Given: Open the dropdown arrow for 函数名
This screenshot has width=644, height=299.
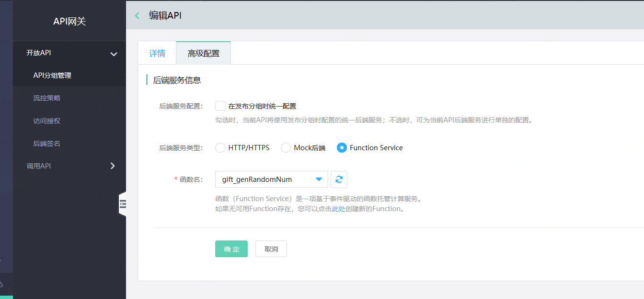Looking at the screenshot, I should click(319, 179).
